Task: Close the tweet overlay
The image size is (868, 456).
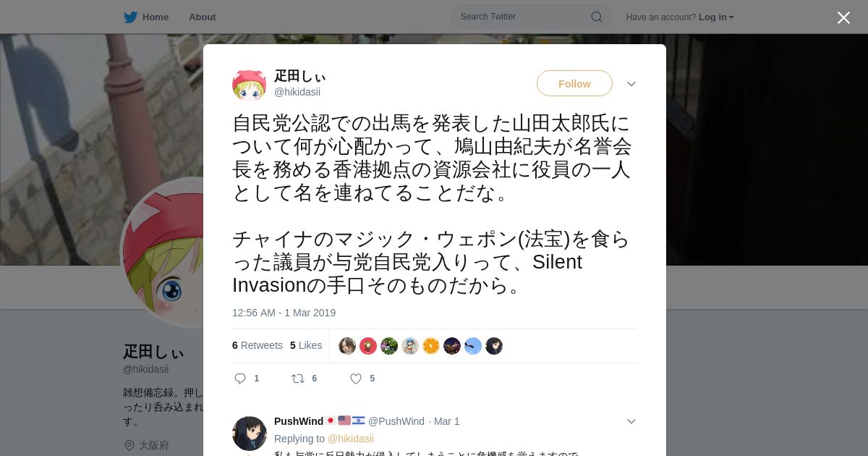Action: [x=843, y=17]
